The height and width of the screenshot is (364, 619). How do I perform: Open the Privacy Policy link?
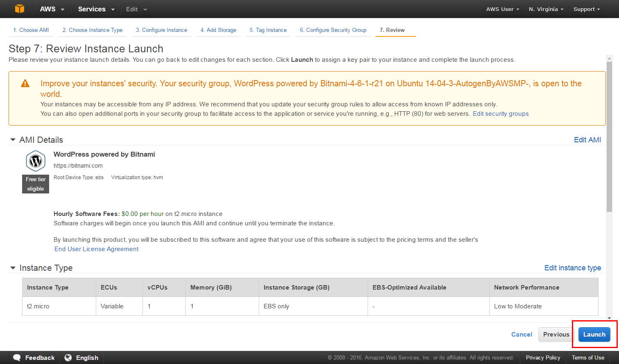tap(543, 357)
